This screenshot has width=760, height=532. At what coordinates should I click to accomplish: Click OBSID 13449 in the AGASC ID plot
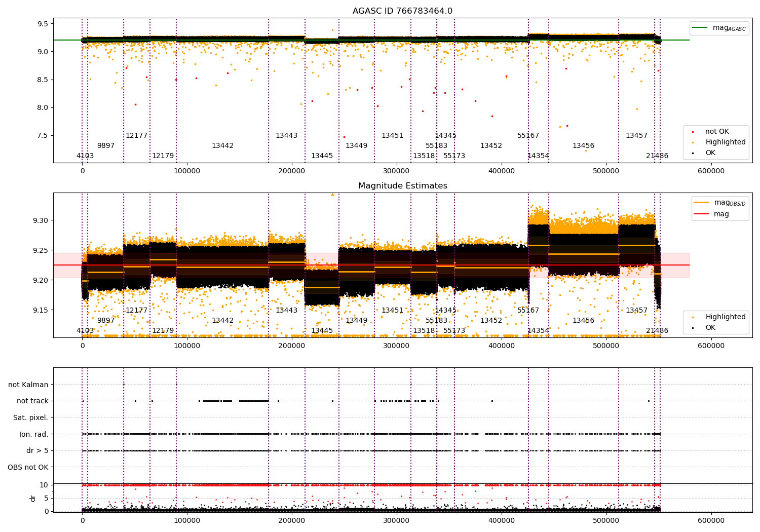pyautogui.click(x=357, y=146)
